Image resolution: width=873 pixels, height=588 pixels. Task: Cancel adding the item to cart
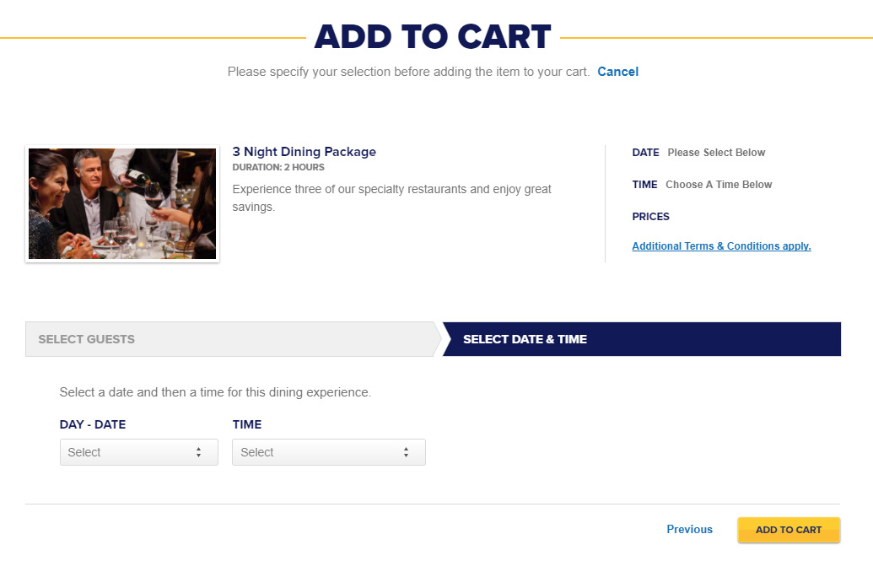click(x=617, y=72)
